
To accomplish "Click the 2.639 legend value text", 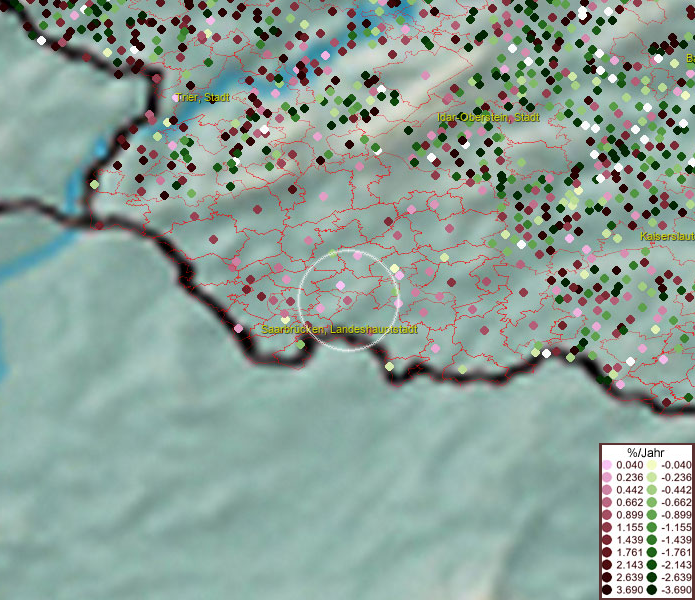I will tap(630, 579).
